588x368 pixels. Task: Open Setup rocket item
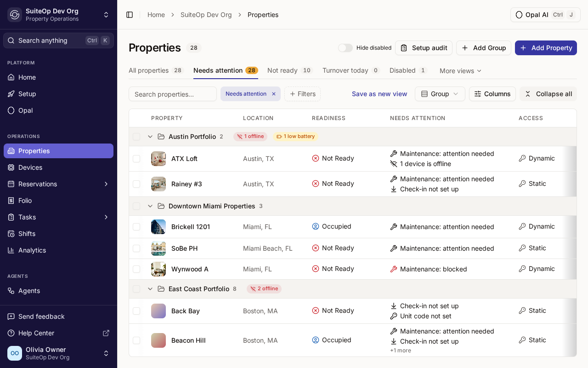point(58,94)
